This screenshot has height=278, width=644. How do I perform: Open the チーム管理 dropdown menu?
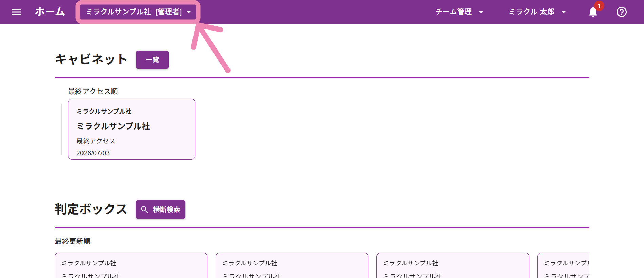click(x=459, y=12)
